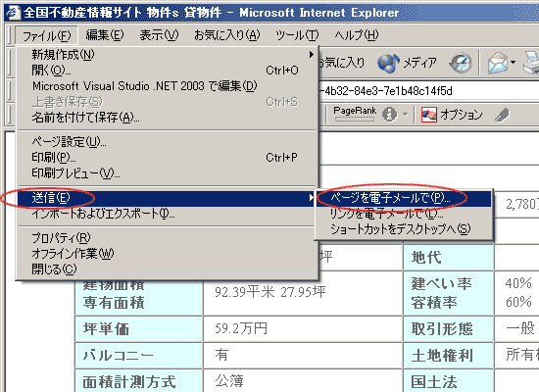The image size is (539, 392).
Task: Click the Print icon in toolbar
Action: click(531, 63)
